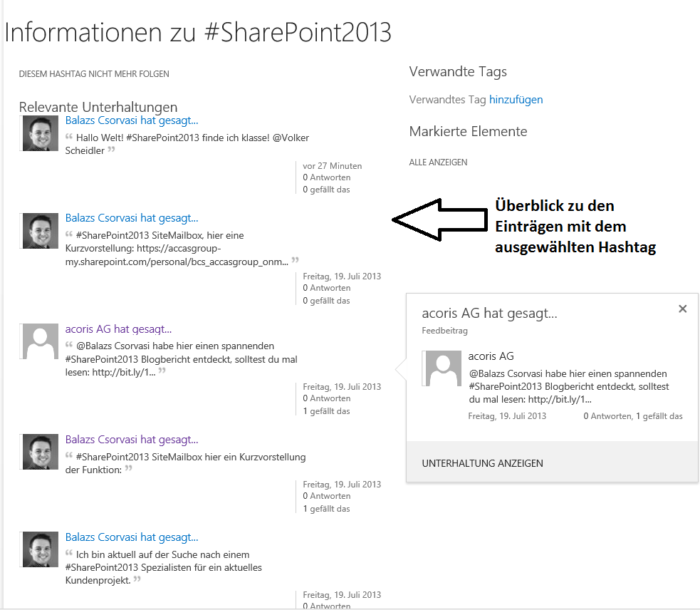
Task: Open Balazs Csorvasi's 'Kurzvorstellung der Funktion' post title
Action: tap(132, 440)
